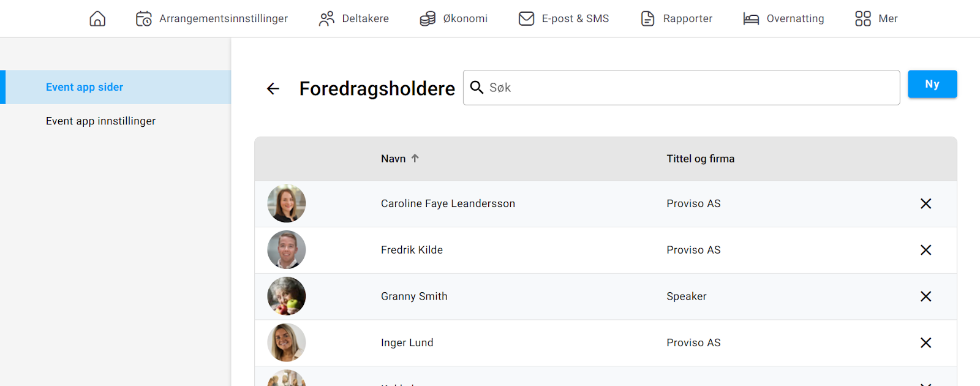Image resolution: width=980 pixels, height=386 pixels.
Task: Click the Søk search field
Action: pos(681,88)
